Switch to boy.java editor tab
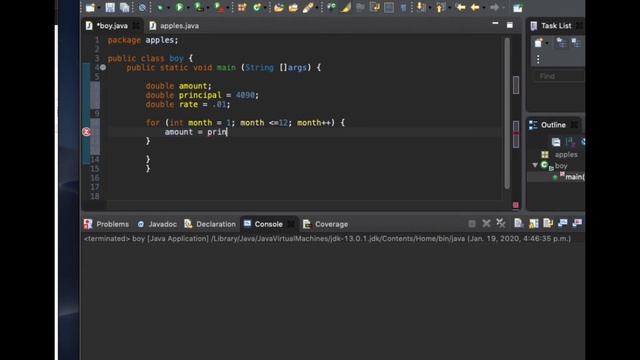Image resolution: width=640 pixels, height=360 pixels. tap(112, 26)
